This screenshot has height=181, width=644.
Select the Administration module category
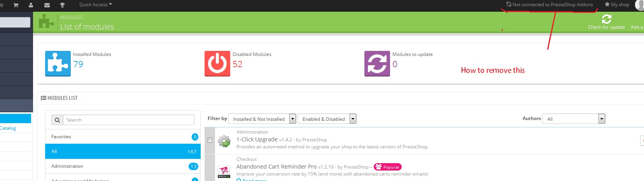coord(123,166)
